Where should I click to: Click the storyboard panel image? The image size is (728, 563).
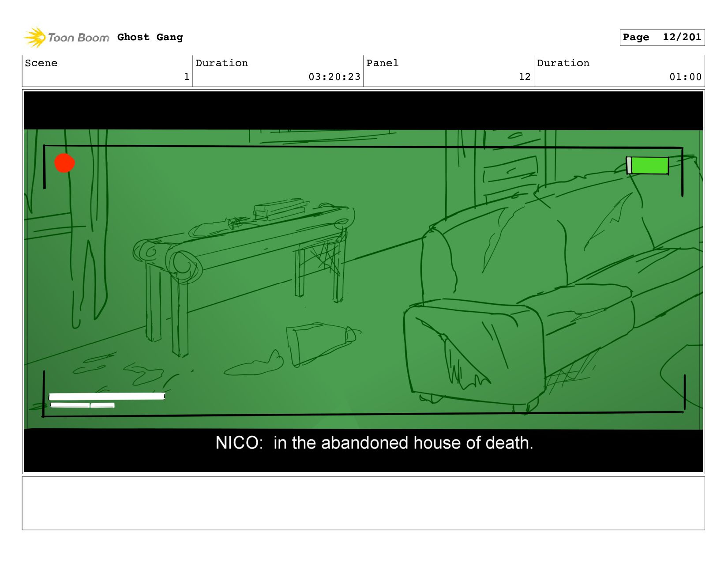[363, 282]
